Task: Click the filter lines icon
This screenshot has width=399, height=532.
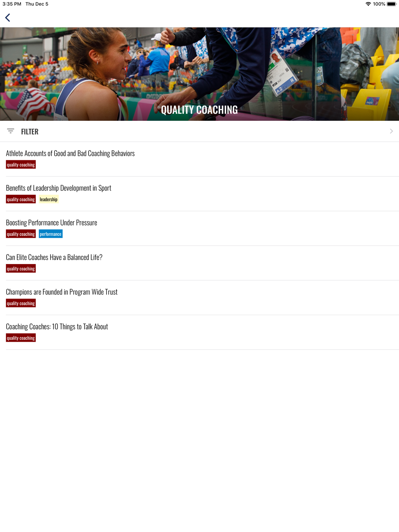Action: (x=11, y=131)
